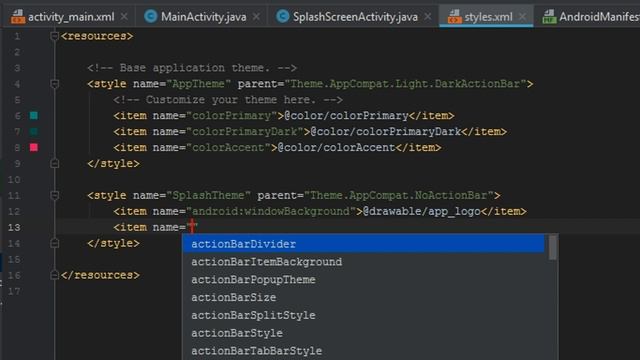Click "@drawable/app_logo" value text

coord(422,211)
